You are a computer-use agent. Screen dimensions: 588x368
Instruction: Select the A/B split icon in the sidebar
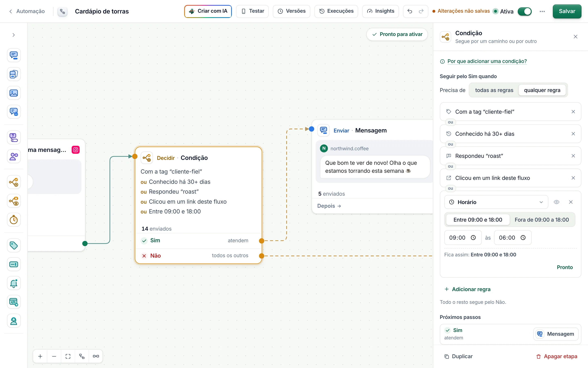pos(14,201)
